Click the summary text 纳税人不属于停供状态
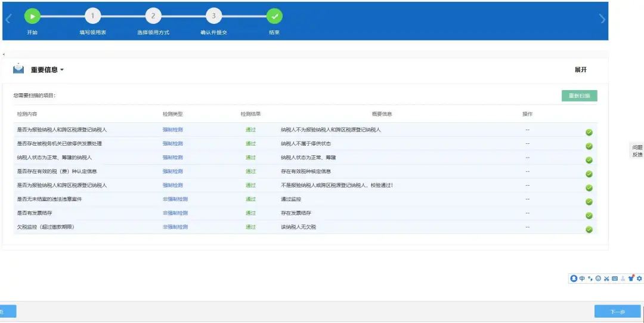The image size is (644, 323). [x=306, y=144]
